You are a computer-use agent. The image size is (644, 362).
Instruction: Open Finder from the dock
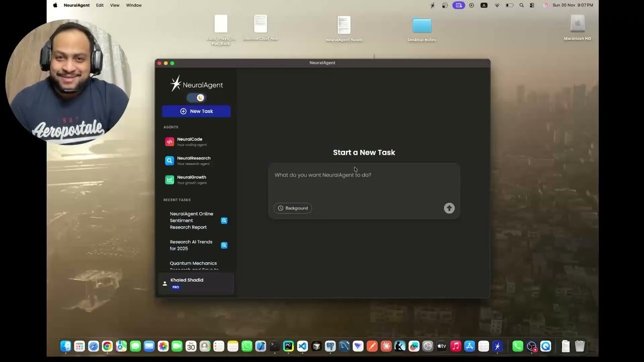click(65, 346)
